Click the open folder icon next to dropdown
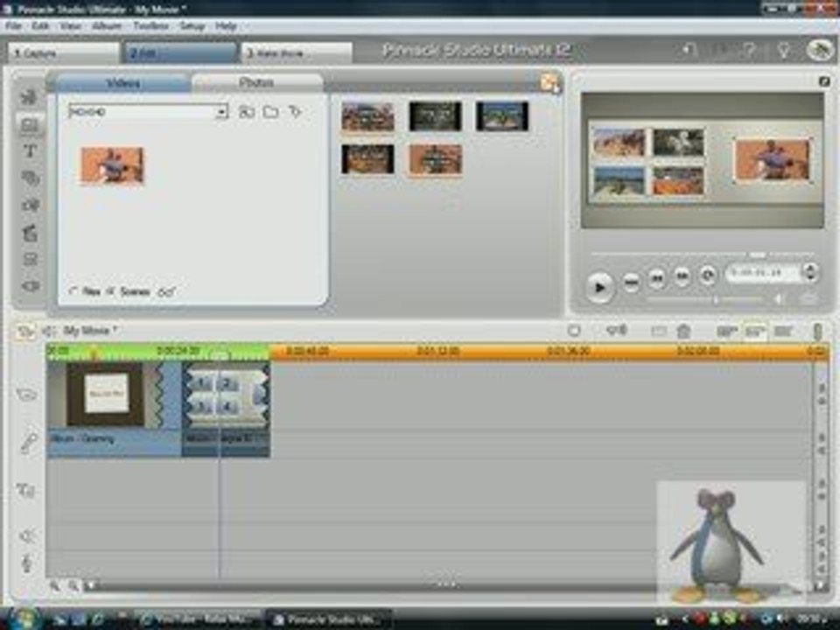The image size is (840, 630). [270, 112]
